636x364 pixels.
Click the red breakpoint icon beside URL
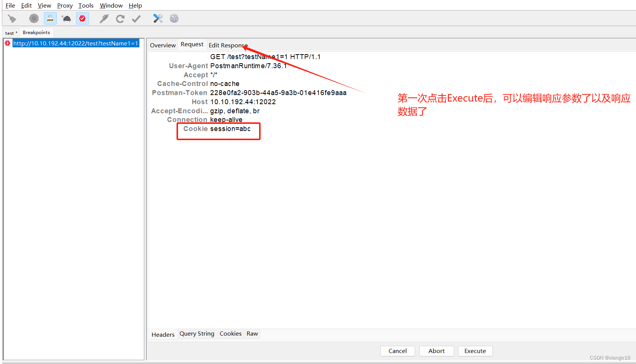pos(8,43)
